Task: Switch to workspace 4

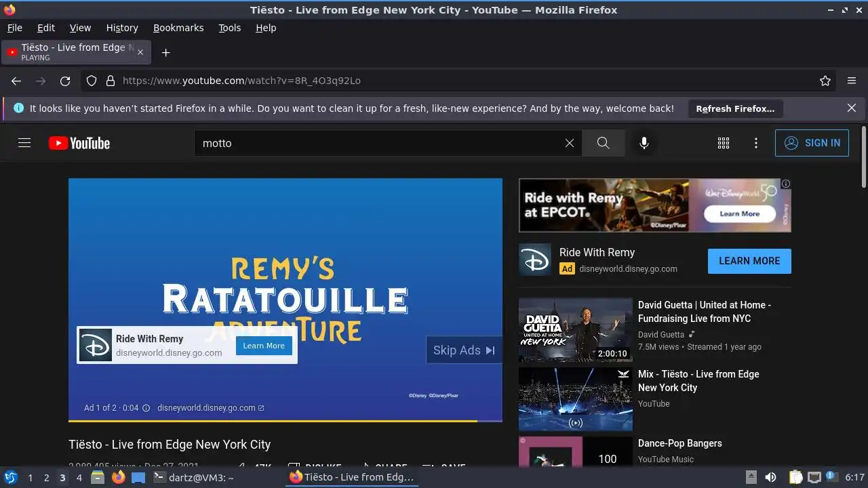Action: pos(79,478)
